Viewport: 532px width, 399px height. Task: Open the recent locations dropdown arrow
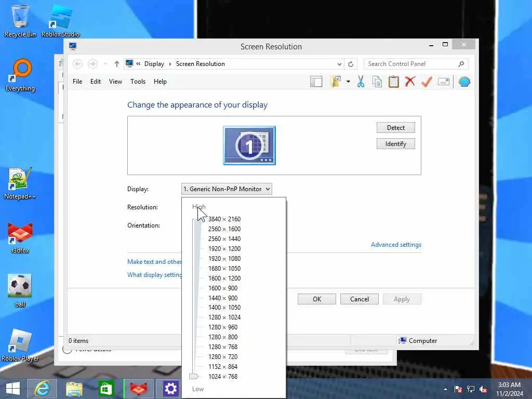pos(105,64)
